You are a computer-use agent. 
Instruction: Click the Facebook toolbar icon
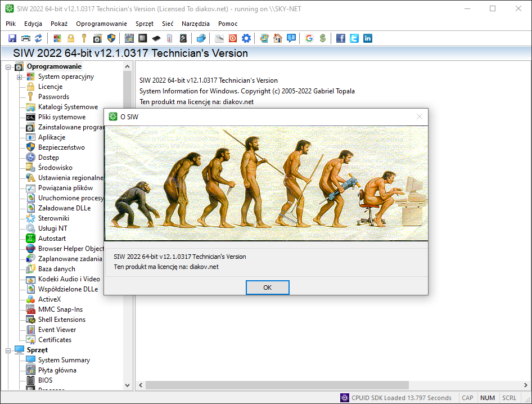341,38
